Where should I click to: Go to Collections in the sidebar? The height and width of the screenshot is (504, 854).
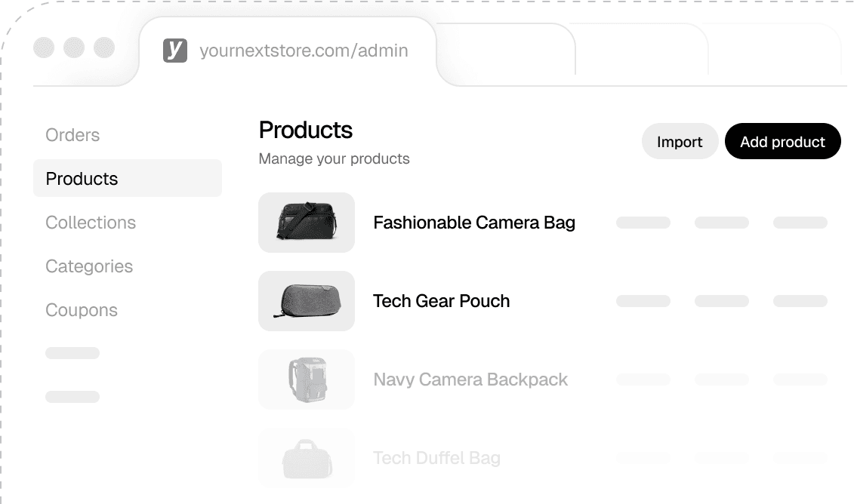(x=91, y=223)
